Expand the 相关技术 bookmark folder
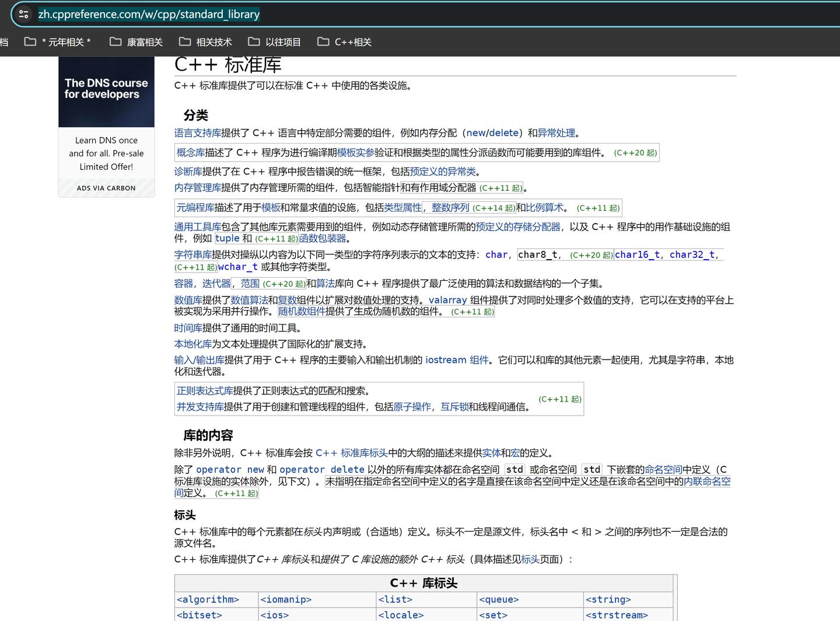The image size is (840, 621). [216, 41]
